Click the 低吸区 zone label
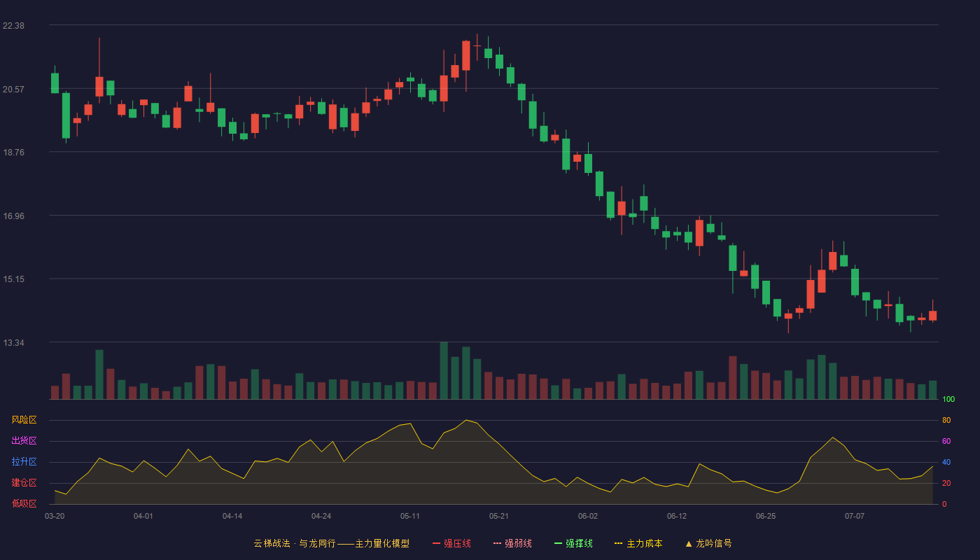The height and width of the screenshot is (560, 980). click(24, 503)
